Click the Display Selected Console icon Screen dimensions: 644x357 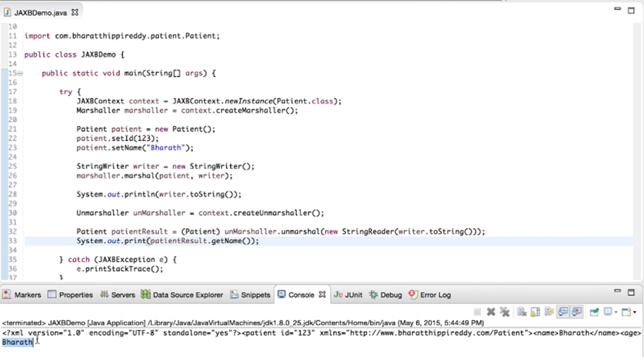click(x=607, y=312)
